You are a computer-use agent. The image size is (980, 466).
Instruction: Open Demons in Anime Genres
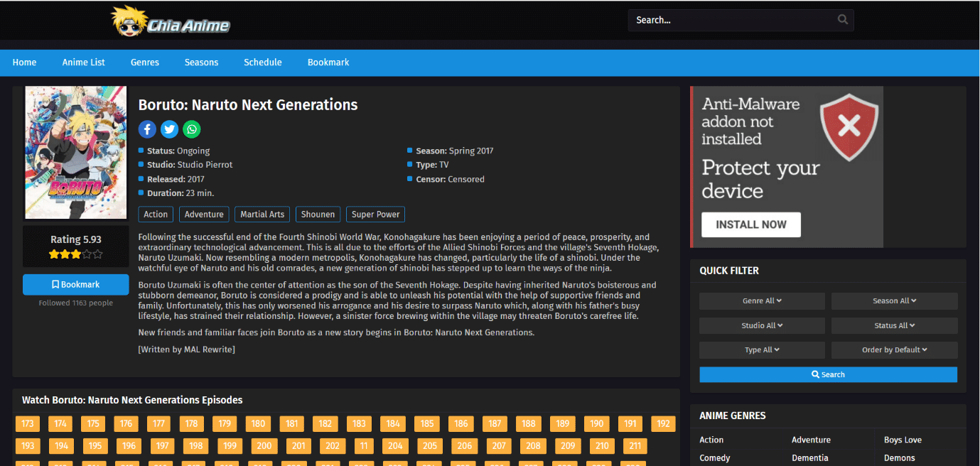[x=900, y=458]
